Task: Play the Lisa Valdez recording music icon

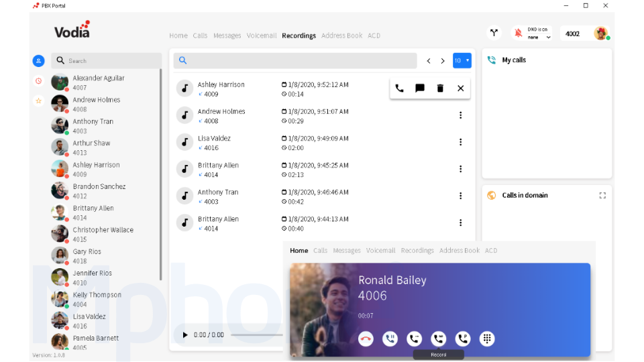Action: click(x=185, y=142)
